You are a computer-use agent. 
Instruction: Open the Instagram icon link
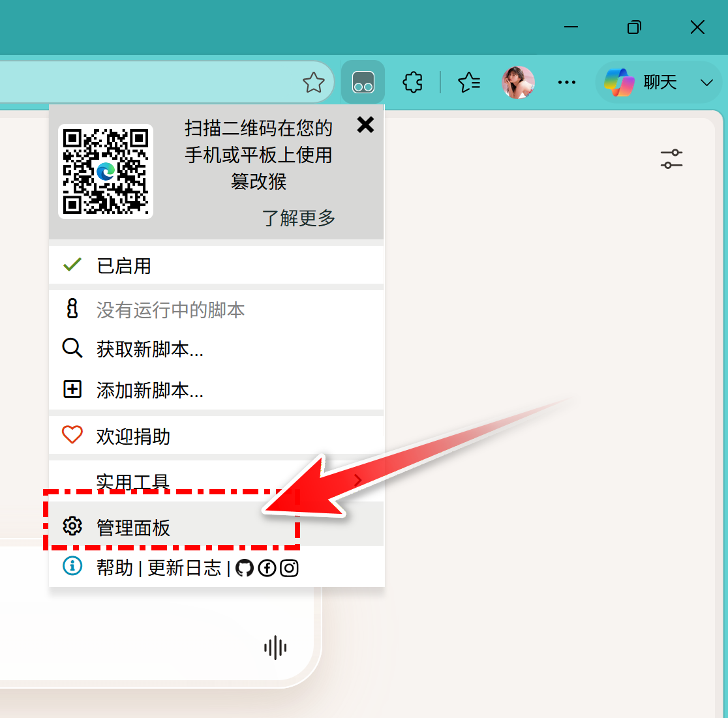289,568
